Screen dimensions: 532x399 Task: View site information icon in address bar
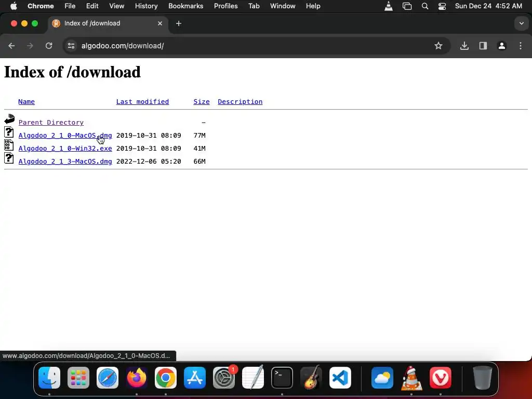point(71,46)
